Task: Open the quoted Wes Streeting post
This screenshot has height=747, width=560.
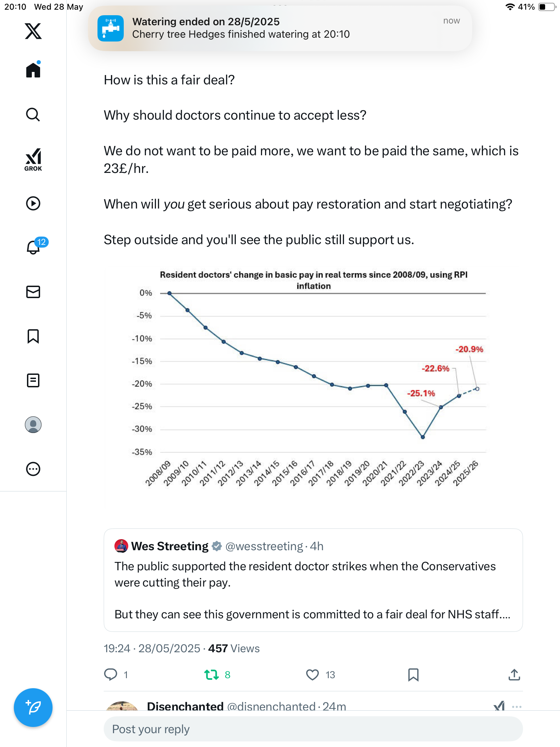Action: [313, 580]
